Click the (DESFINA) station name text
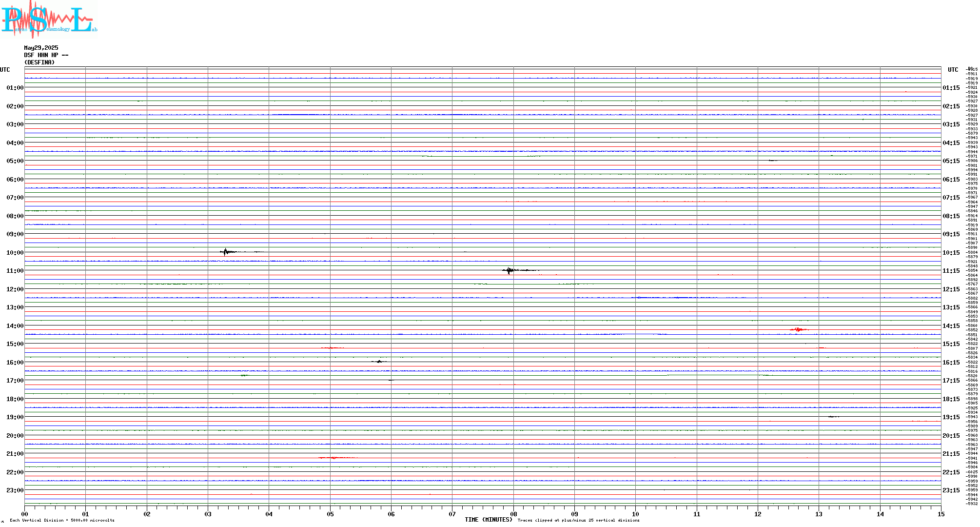Image resolution: width=980 pixels, height=527 pixels. click(x=39, y=62)
